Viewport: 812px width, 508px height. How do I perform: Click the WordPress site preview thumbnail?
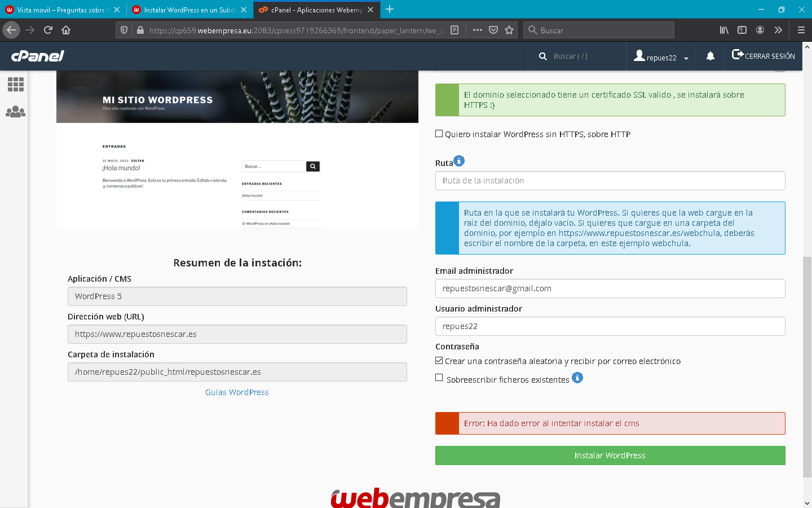pos(237,150)
